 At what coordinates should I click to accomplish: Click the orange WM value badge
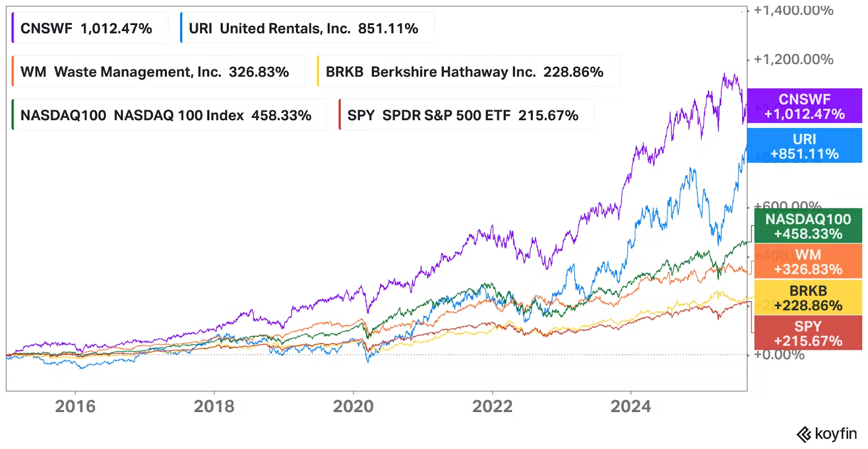(808, 262)
